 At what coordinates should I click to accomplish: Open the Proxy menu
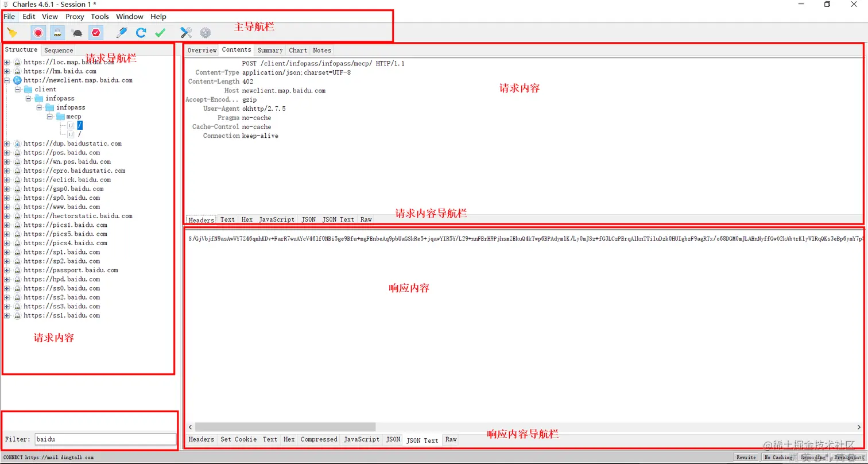75,17
